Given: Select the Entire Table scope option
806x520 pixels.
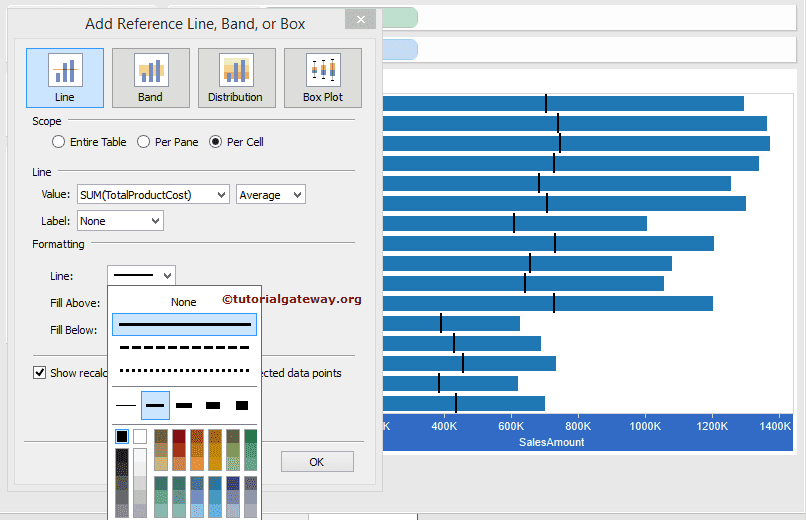Looking at the screenshot, I should point(59,142).
